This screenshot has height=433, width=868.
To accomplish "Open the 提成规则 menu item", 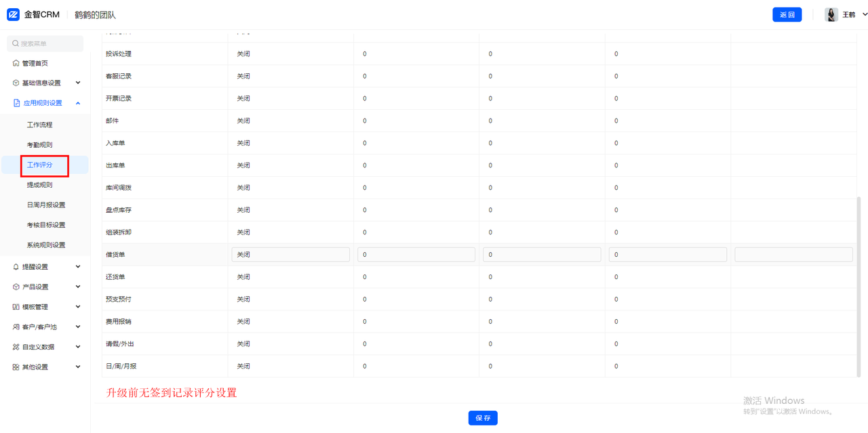I will pos(39,185).
